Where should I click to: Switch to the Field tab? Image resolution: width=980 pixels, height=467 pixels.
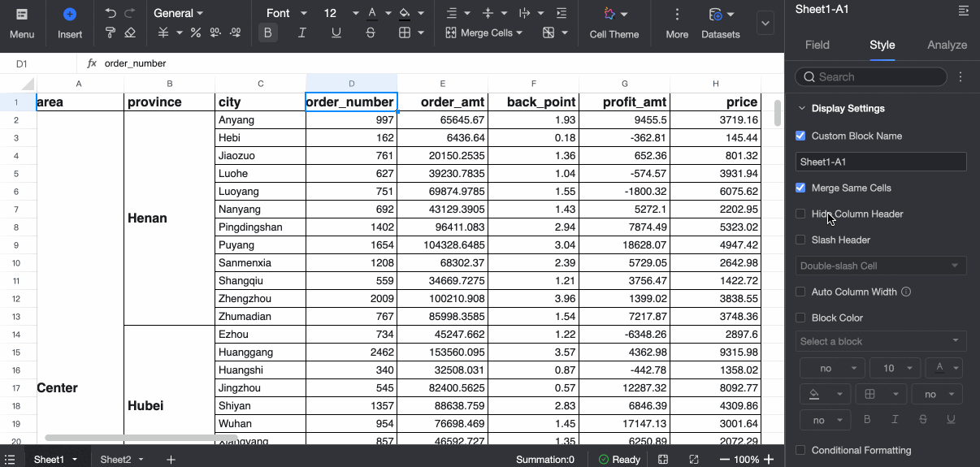coord(817,45)
